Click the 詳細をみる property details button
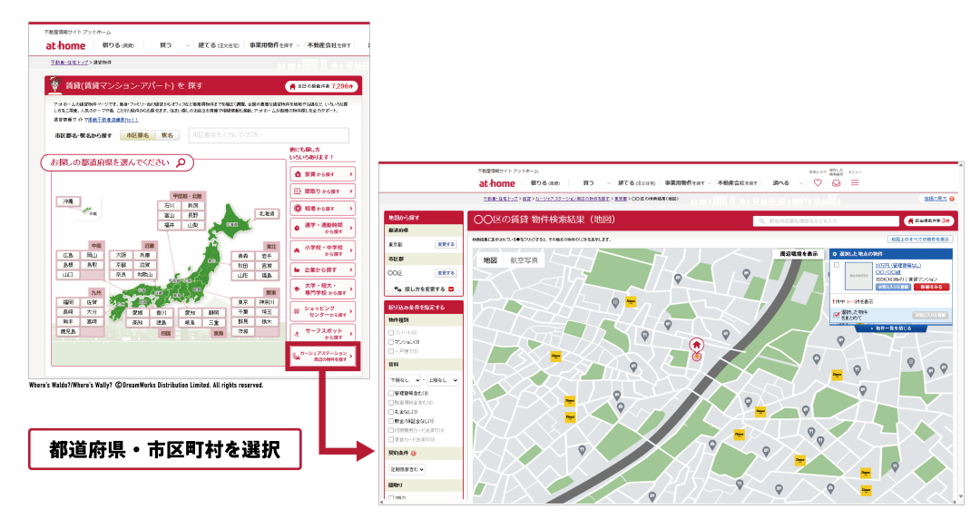The image size is (980, 529). (931, 287)
